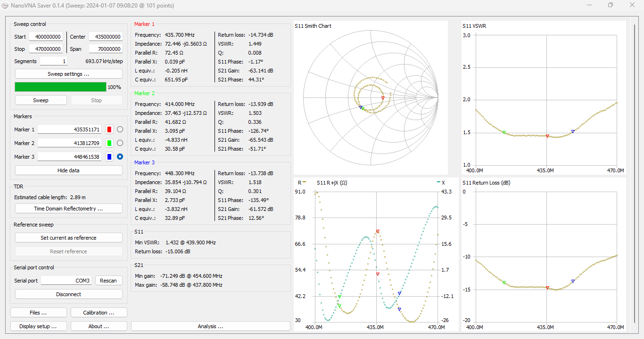644x339 pixels.
Task: Rescan the serial ports
Action: pos(108,281)
